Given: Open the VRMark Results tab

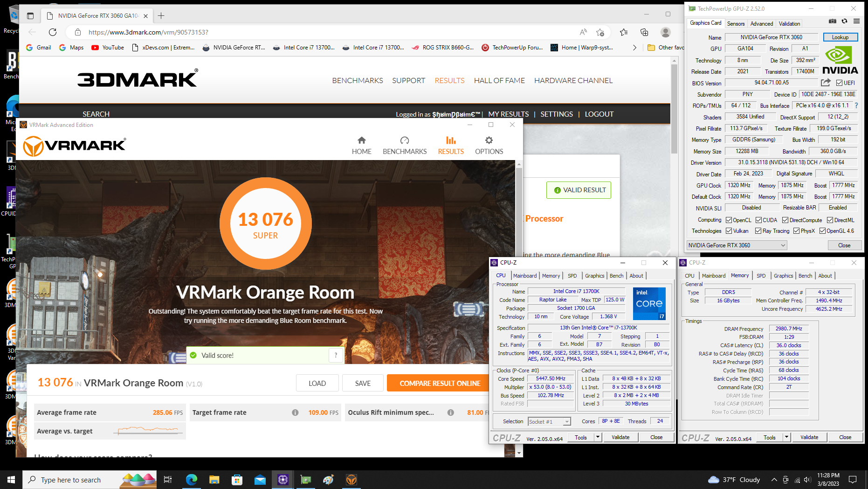Looking at the screenshot, I should [451, 146].
